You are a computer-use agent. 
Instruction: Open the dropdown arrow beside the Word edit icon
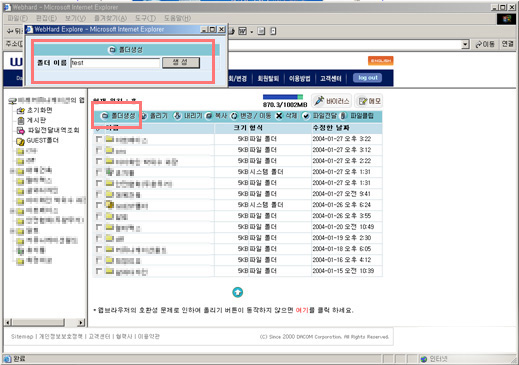[252, 32]
